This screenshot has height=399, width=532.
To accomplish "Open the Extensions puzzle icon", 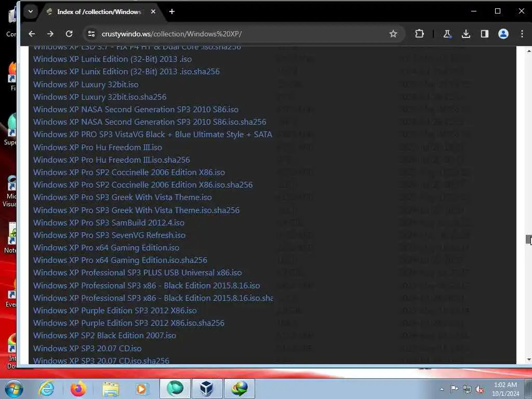I will [419, 34].
